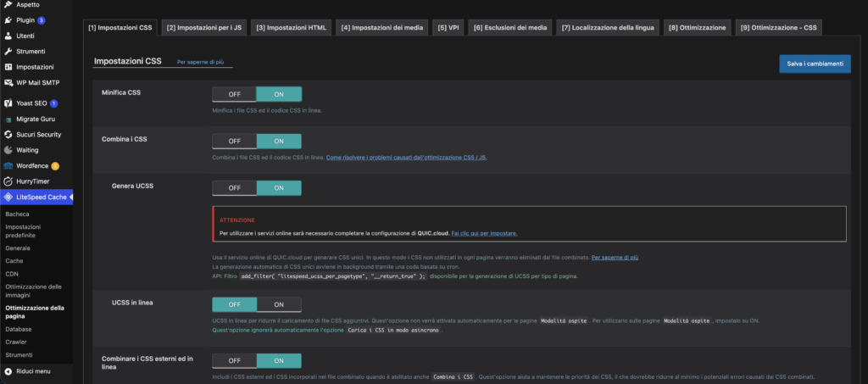
Task: Click the Carica i CSS in modo asincrono code
Action: point(393,331)
